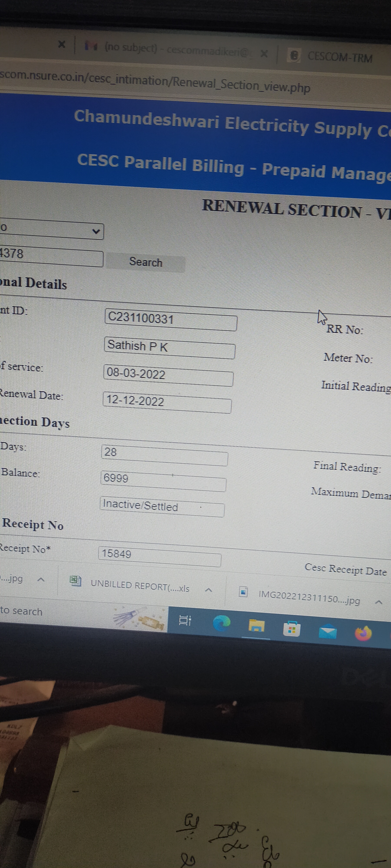This screenshot has height=868, width=391.
Task: Click the image file icon of IMG202212311150
Action: click(243, 592)
